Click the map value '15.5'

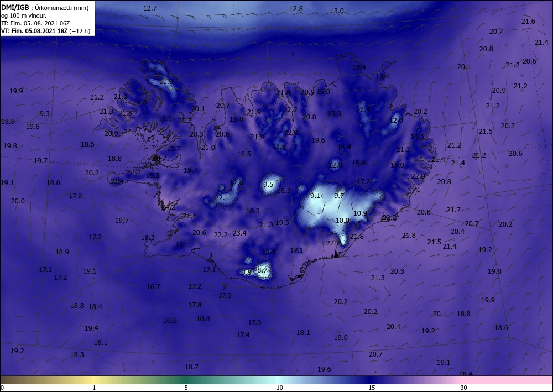tap(165, 119)
